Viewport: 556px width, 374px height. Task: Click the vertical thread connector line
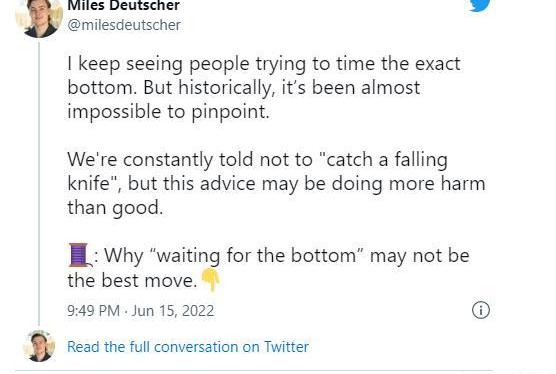click(39, 183)
